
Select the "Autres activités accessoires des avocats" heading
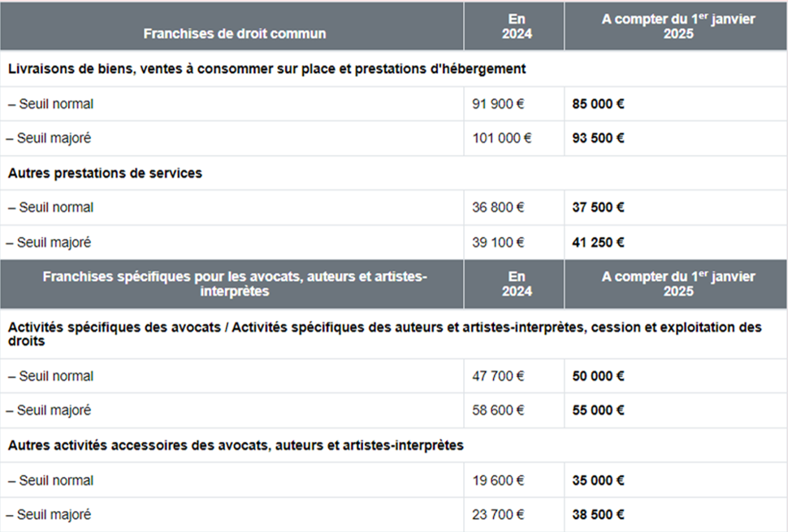[236, 445]
